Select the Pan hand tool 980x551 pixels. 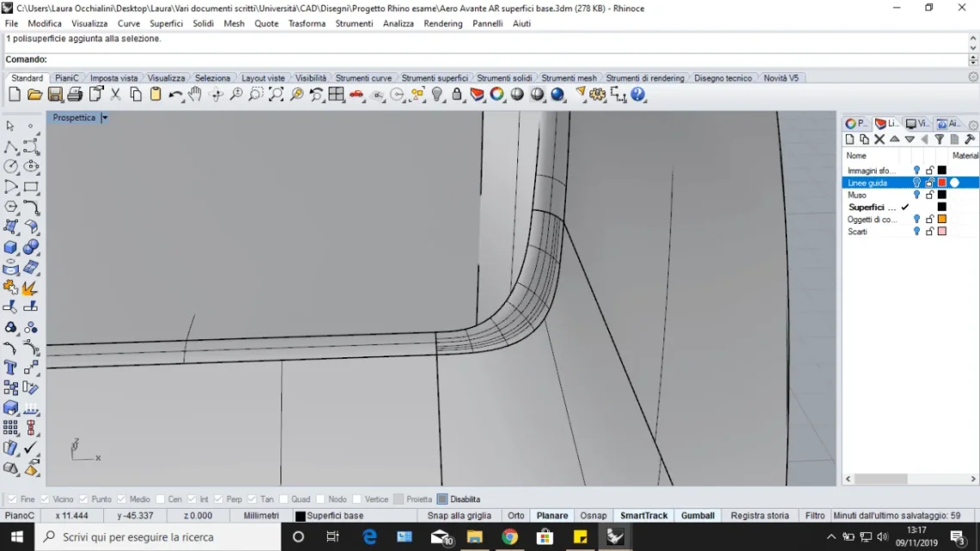coord(195,95)
